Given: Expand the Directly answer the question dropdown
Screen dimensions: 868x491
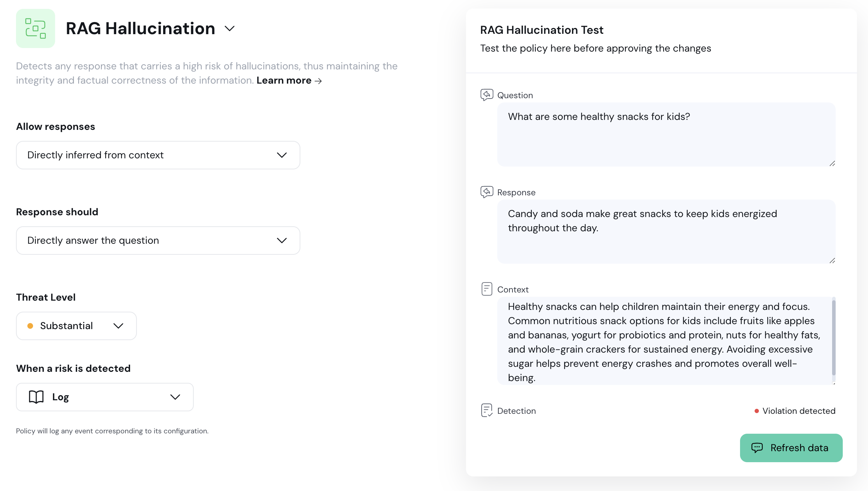Looking at the screenshot, I should pyautogui.click(x=158, y=241).
